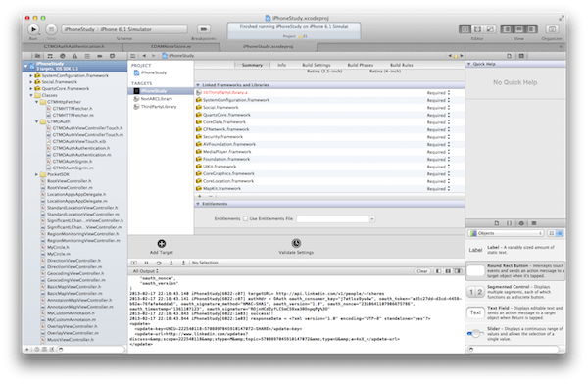The width and height of the screenshot is (588, 384).
Task: Open the Summary tab
Action: [252, 65]
